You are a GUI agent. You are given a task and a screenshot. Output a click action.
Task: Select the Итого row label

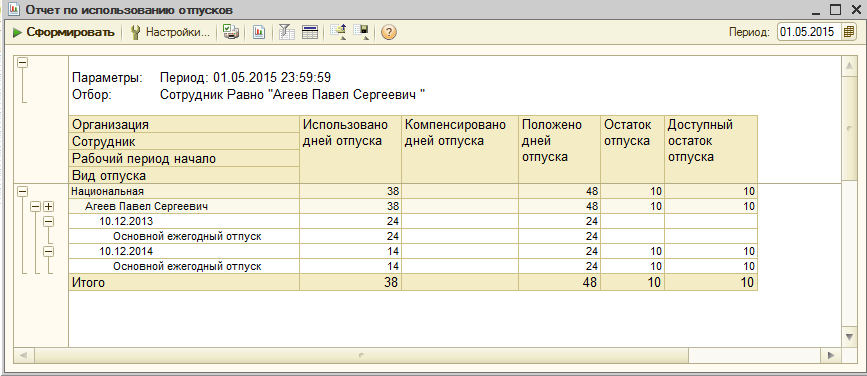point(184,283)
